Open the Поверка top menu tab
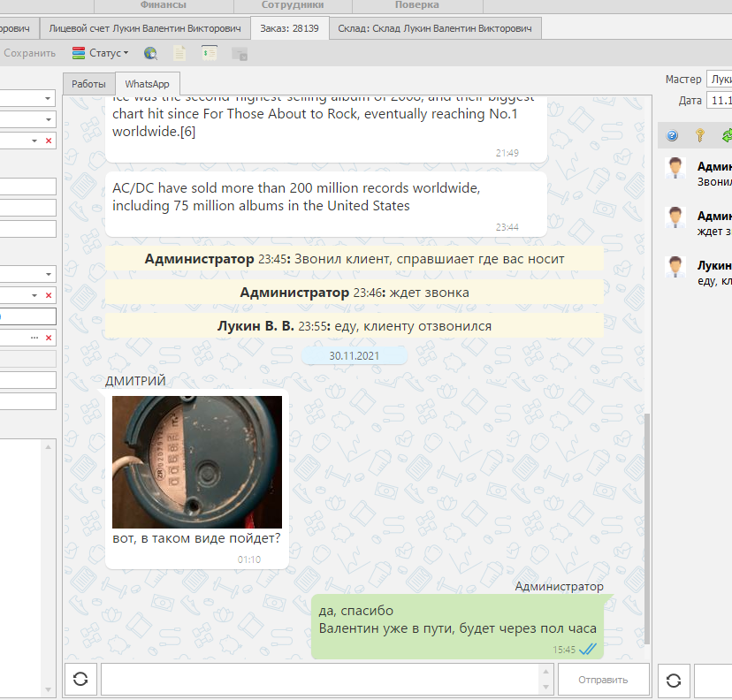This screenshot has height=700, width=732. 417,5
